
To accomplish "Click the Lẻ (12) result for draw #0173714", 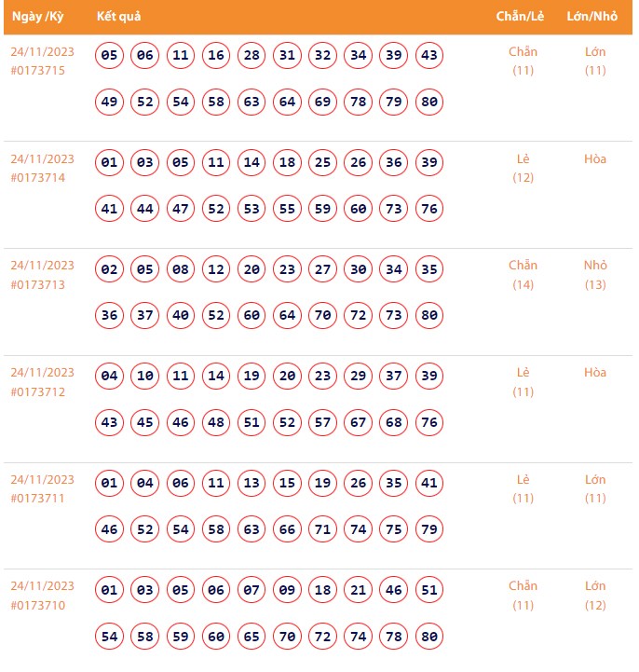I will pos(523,168).
